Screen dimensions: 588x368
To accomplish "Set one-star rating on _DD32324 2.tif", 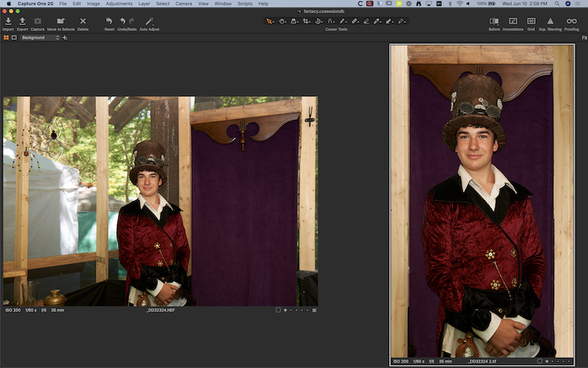I will [x=547, y=361].
